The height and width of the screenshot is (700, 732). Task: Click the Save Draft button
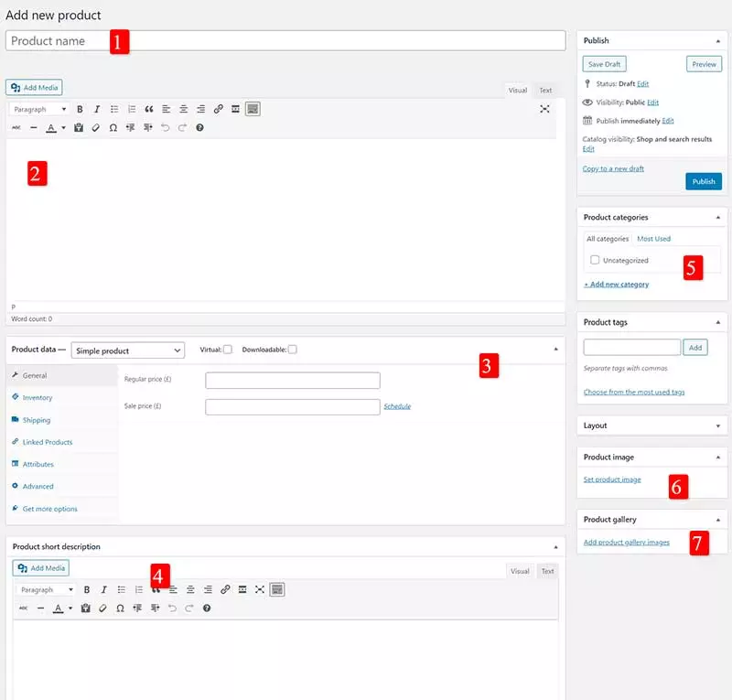(x=604, y=64)
